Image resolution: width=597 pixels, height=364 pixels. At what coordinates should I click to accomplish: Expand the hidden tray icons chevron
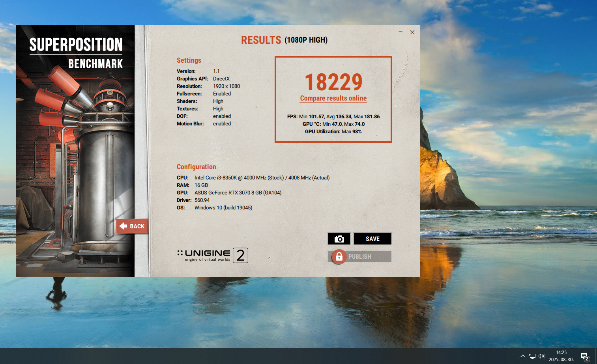[523, 356]
